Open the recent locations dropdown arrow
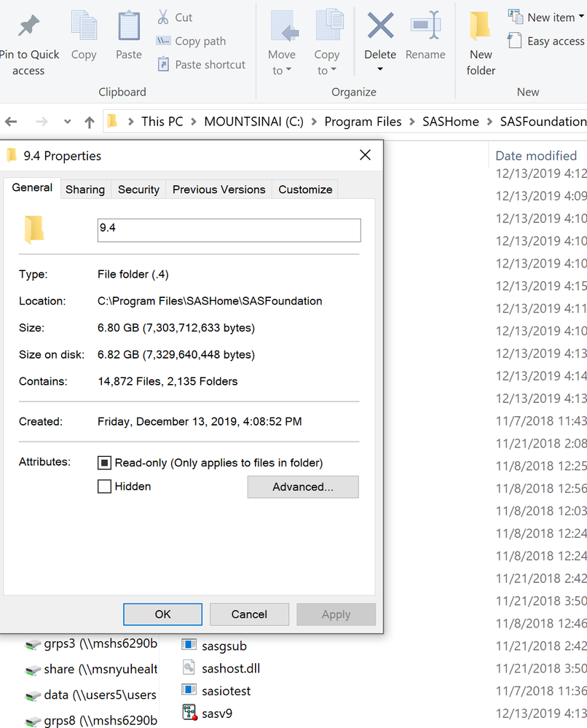The image size is (587, 728). 67,122
